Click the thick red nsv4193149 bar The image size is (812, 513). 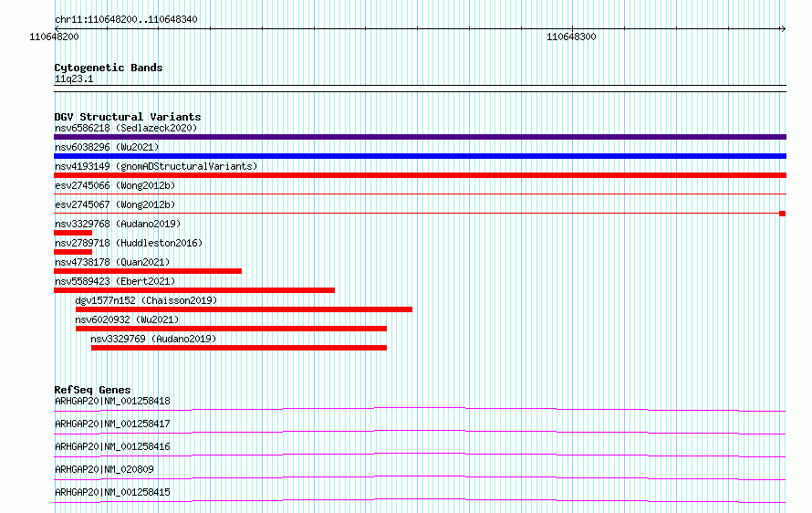[420, 175]
